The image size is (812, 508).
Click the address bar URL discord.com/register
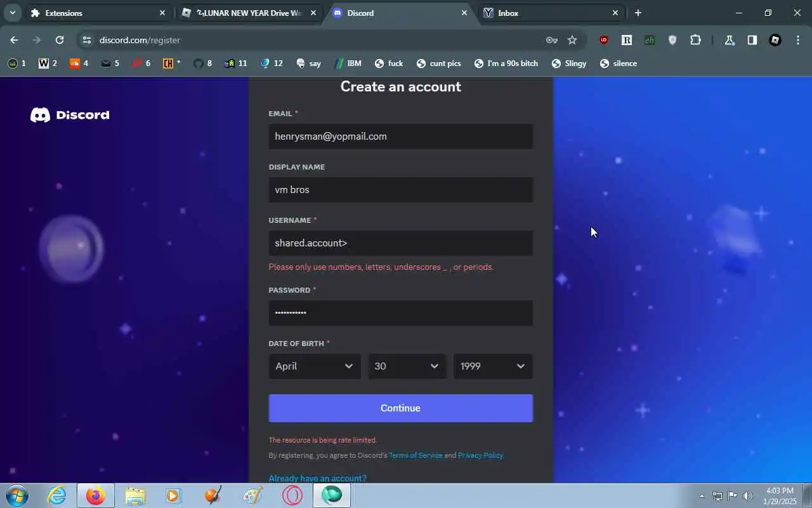click(140, 40)
